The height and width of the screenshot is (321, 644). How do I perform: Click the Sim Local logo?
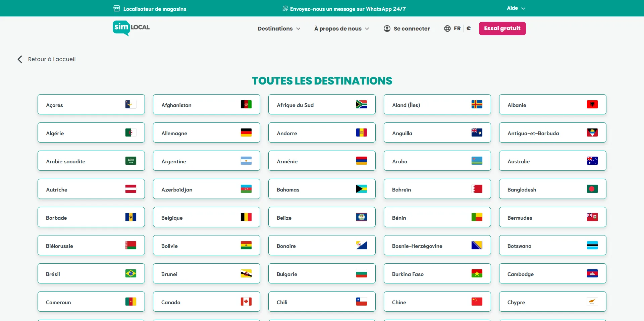coord(131,28)
